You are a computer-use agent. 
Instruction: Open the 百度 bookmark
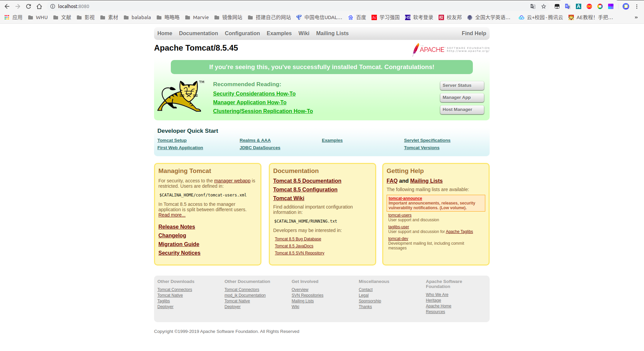click(357, 17)
